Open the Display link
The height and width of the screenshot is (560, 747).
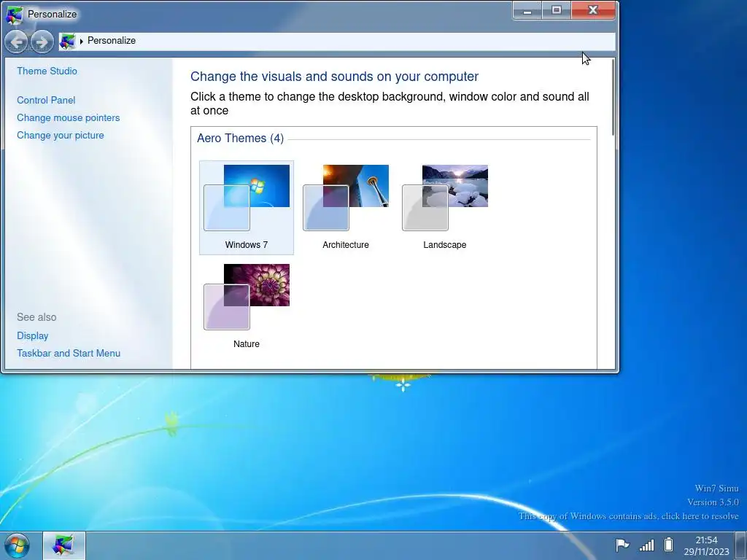[x=32, y=335]
